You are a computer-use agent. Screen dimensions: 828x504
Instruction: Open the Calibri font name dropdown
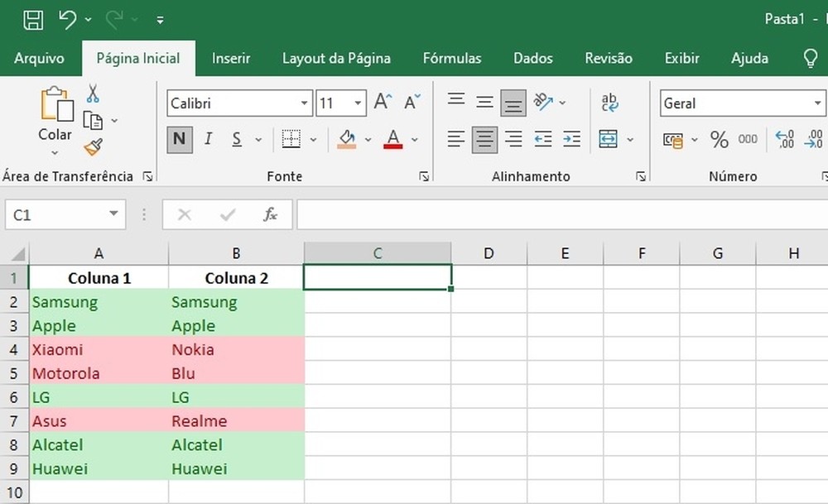[x=305, y=103]
